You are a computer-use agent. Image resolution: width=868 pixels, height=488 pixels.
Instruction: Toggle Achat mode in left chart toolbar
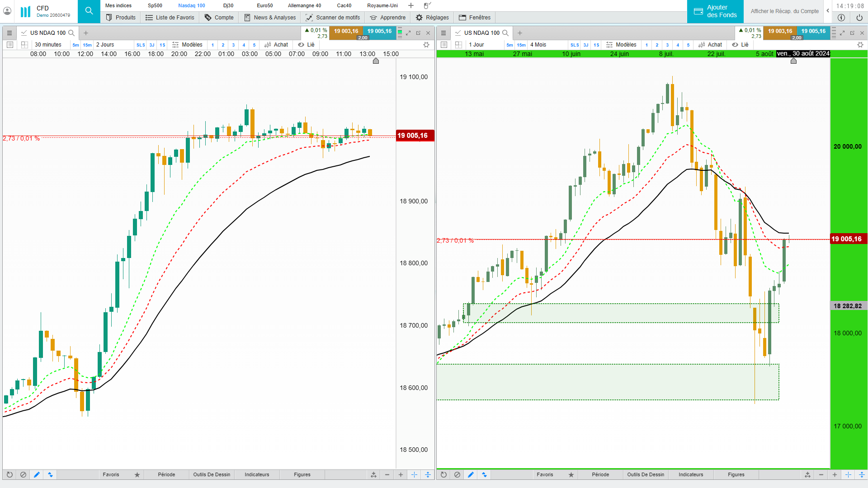[x=276, y=45]
